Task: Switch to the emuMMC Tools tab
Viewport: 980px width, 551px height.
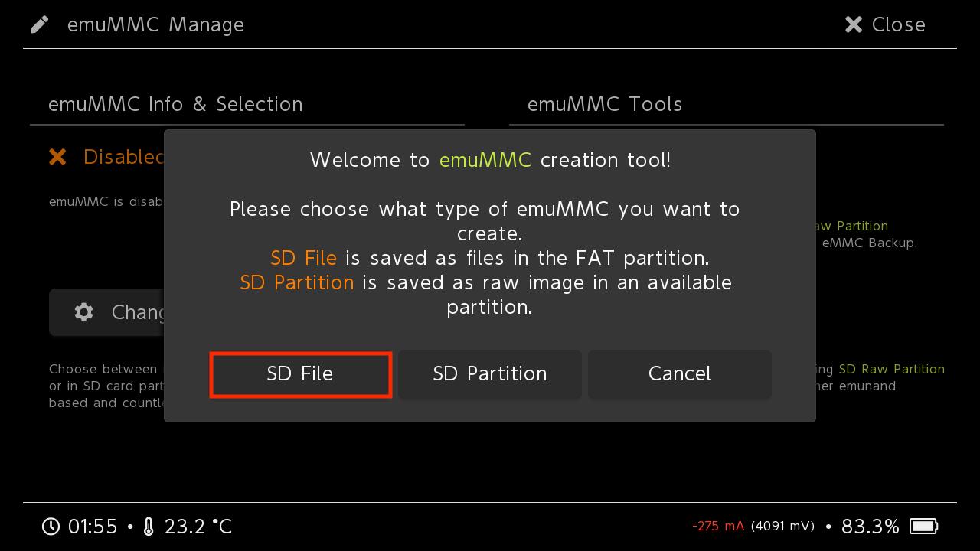Action: [604, 104]
